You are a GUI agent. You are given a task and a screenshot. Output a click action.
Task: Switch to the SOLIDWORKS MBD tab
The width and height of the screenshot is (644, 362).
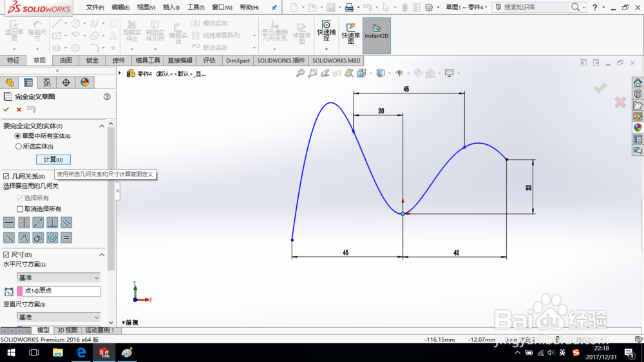[336, 61]
